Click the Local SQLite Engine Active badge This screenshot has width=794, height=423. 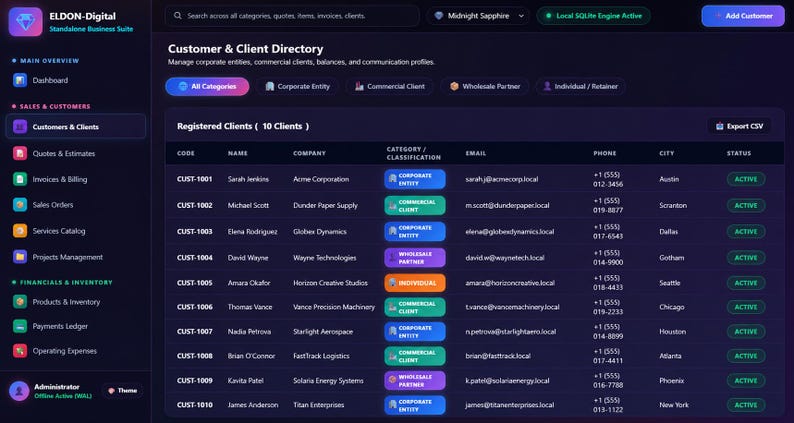pos(593,16)
